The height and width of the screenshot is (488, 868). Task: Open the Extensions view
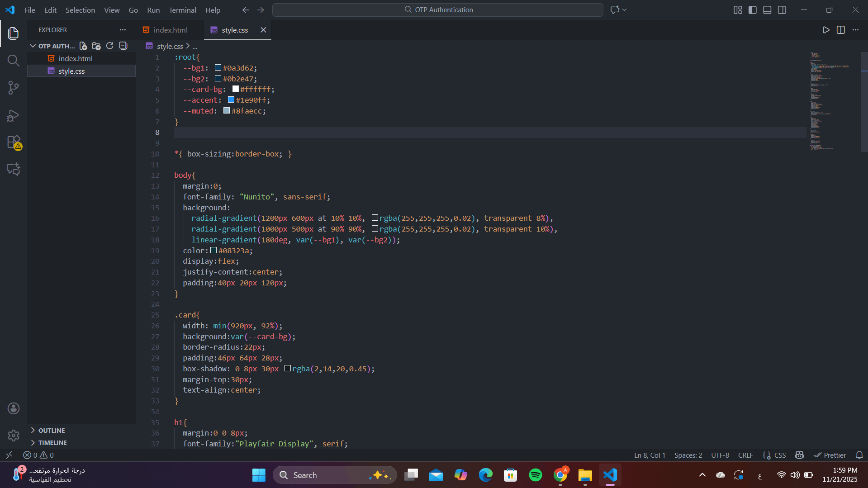[13, 142]
